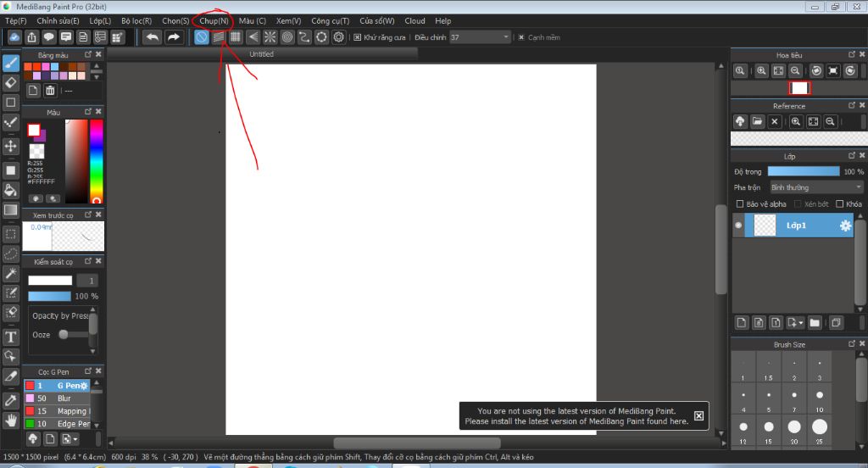868x468 pixels.
Task: Open the Lớp(L) menu
Action: pyautogui.click(x=100, y=20)
